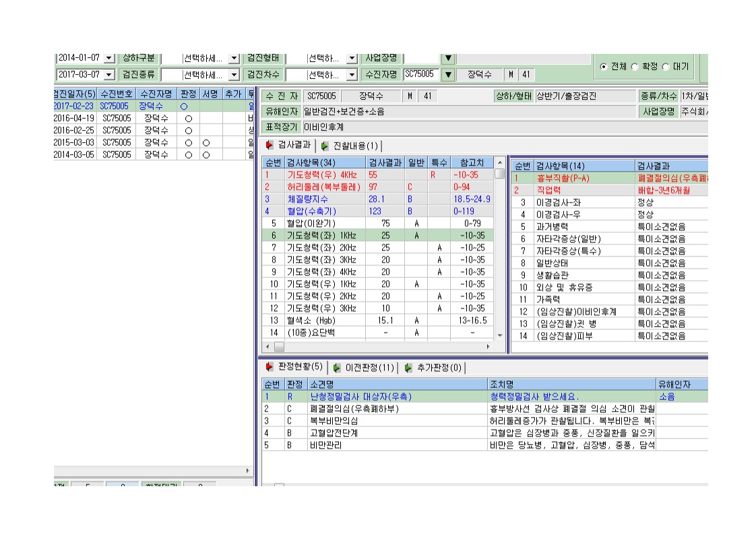Open the 검진차수 dropdown list
756x534 pixels.
tap(352, 75)
